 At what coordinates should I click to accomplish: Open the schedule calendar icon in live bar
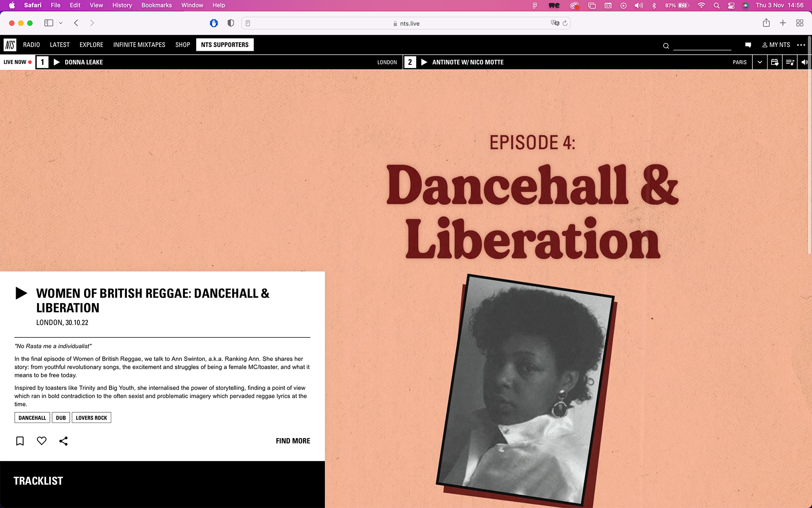[x=775, y=62]
